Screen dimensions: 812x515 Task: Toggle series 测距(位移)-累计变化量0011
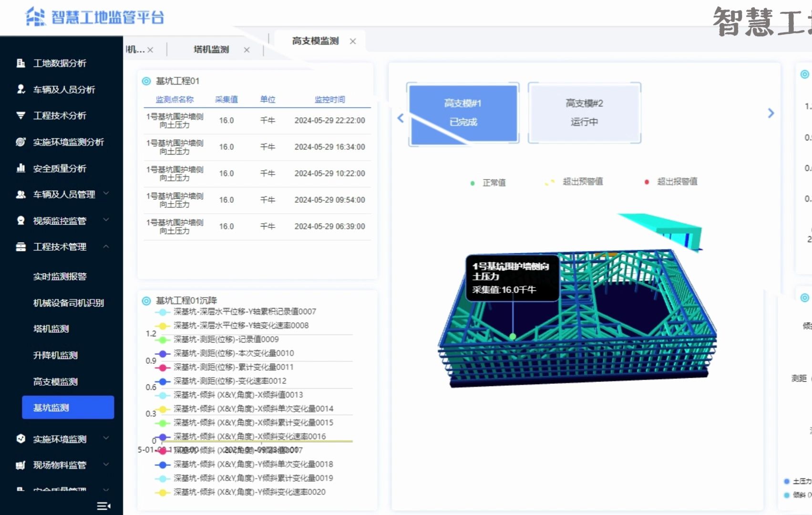(225, 367)
